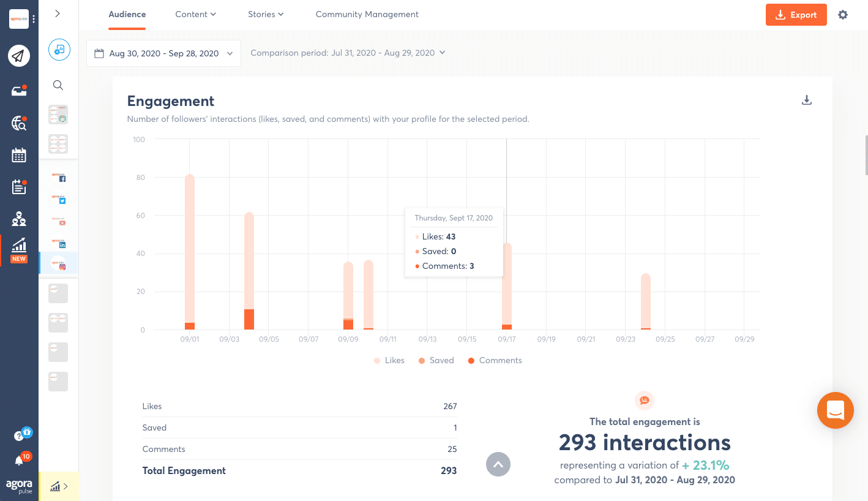Viewport: 868px width, 501px height.
Task: Click the scroll-to-top round arrow button
Action: coord(498,464)
